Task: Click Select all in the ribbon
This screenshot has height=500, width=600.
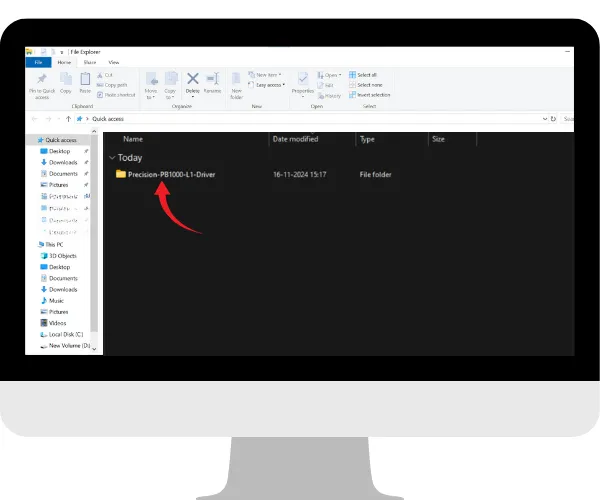Action: 363,75
